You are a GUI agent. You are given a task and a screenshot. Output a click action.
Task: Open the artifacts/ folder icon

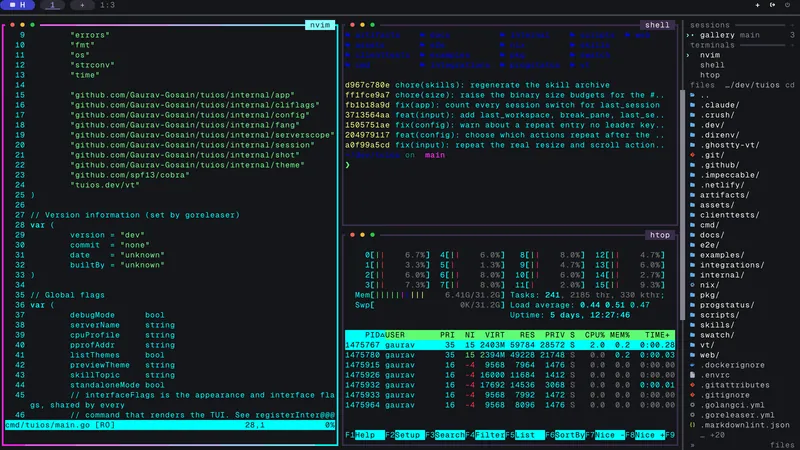coord(692,195)
